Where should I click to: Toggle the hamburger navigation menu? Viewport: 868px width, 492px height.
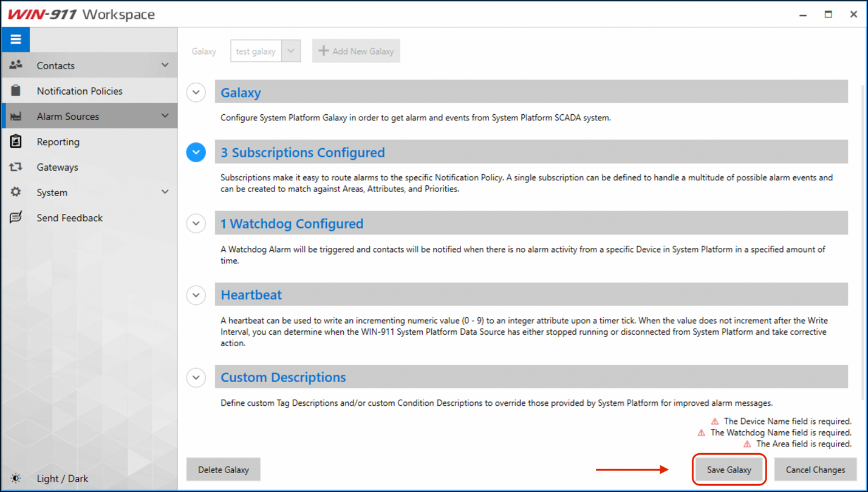tap(15, 39)
